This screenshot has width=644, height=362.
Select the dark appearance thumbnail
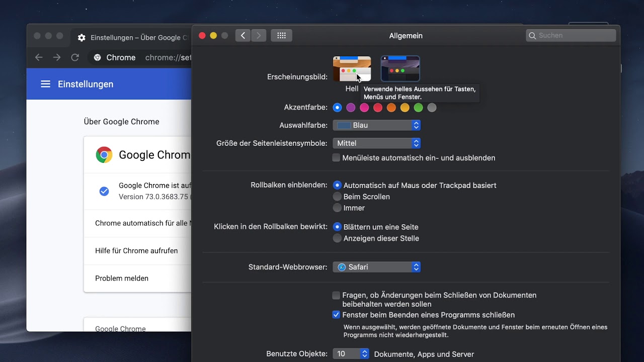[x=400, y=69]
